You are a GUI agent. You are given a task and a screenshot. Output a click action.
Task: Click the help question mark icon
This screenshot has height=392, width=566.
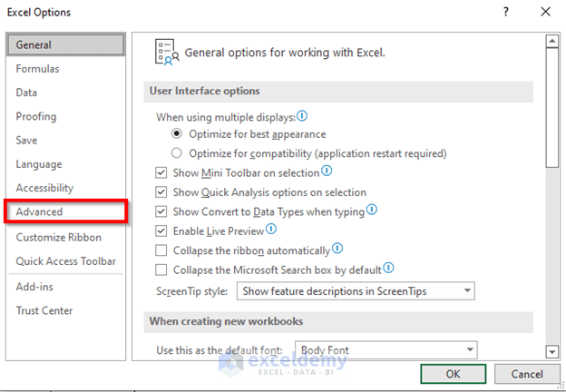[x=503, y=12]
